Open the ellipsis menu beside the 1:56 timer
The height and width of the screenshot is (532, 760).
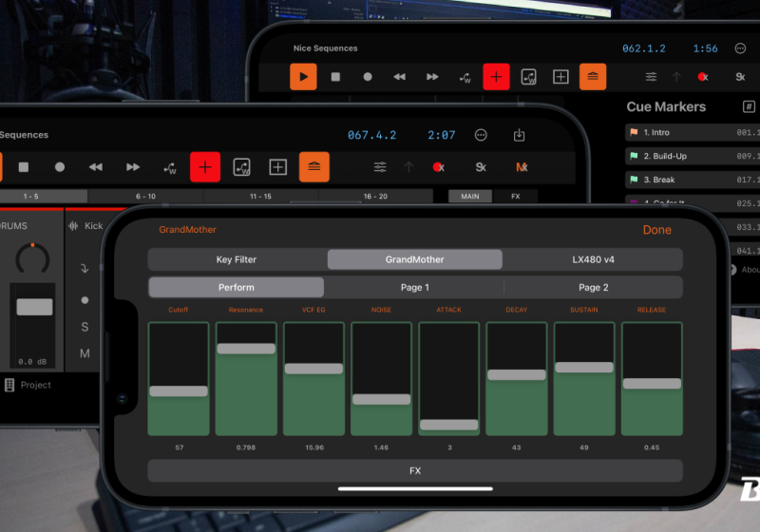740,48
